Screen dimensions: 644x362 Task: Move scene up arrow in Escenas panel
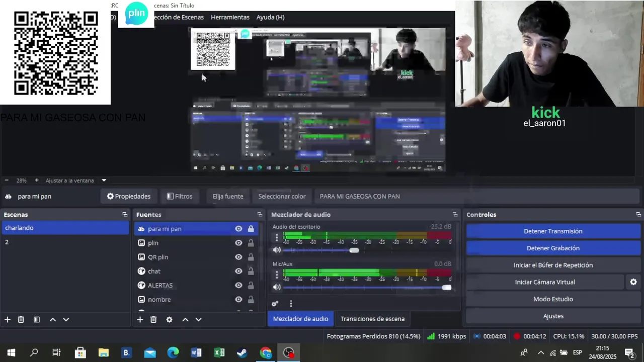click(53, 320)
